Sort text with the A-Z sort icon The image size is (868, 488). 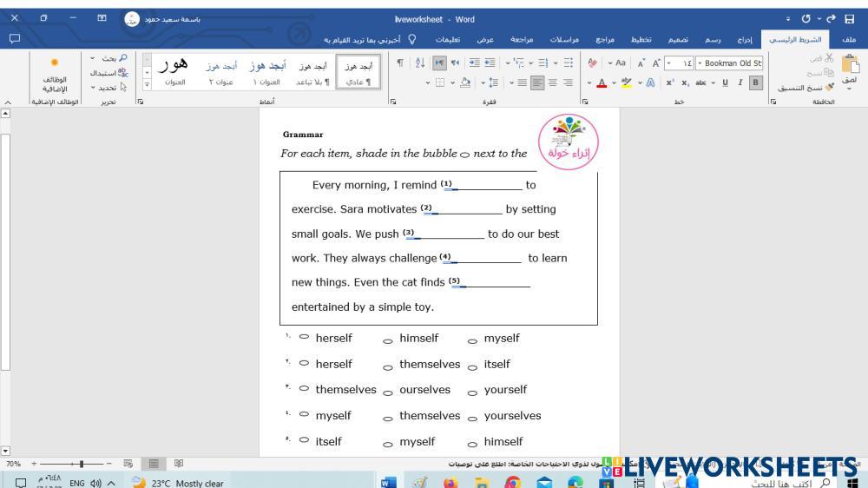point(420,63)
